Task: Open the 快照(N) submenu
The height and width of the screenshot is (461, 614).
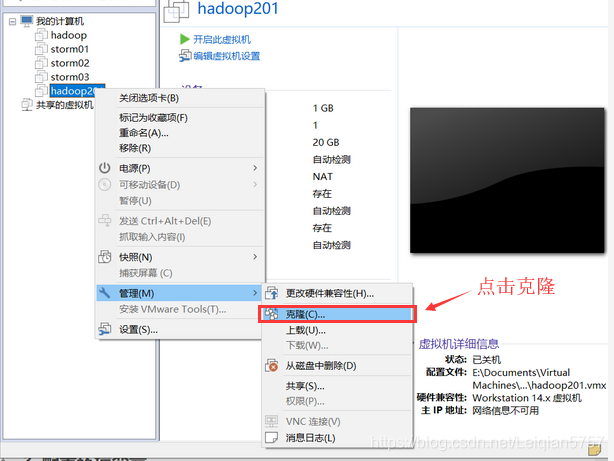Action: 180,257
